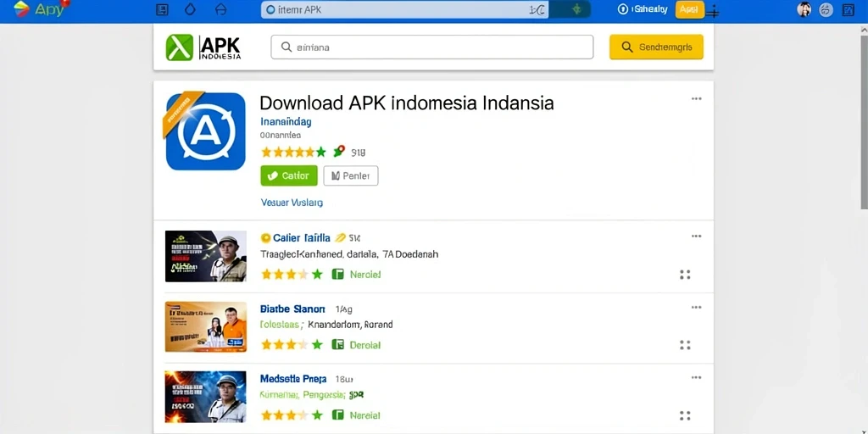The image size is (868, 434).
Task: Click the star rating of main app
Action: (x=293, y=152)
